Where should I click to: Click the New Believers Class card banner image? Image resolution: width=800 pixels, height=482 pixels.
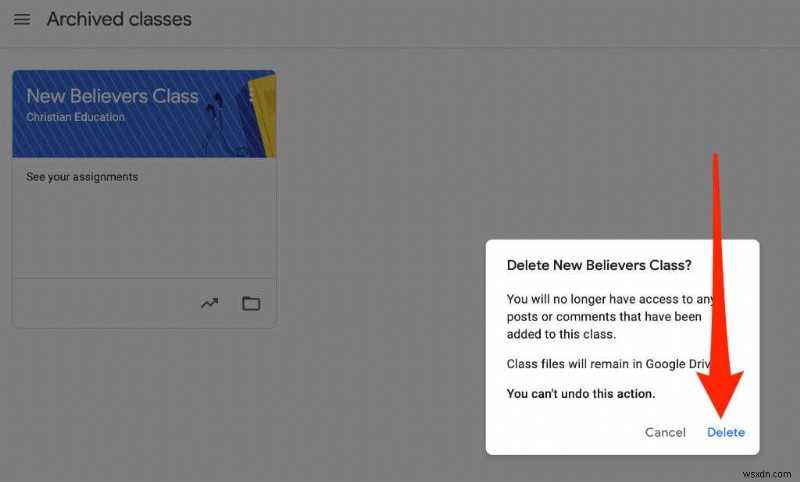pyautogui.click(x=144, y=114)
